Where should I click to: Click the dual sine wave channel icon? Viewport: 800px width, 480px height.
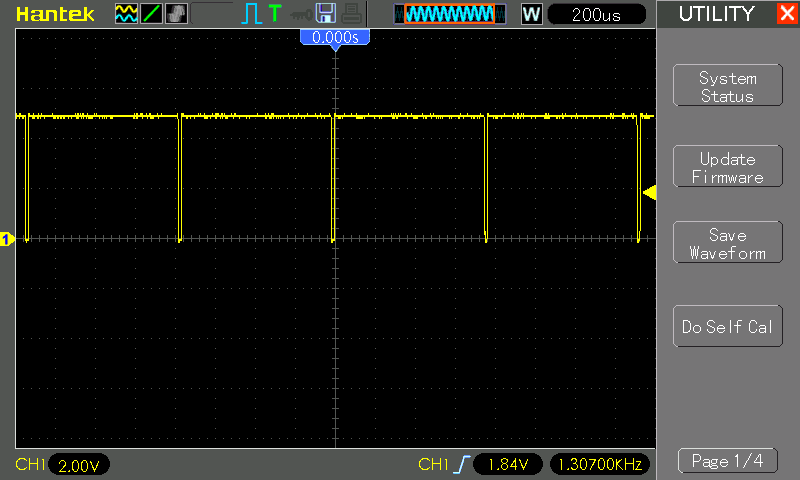click(x=126, y=14)
